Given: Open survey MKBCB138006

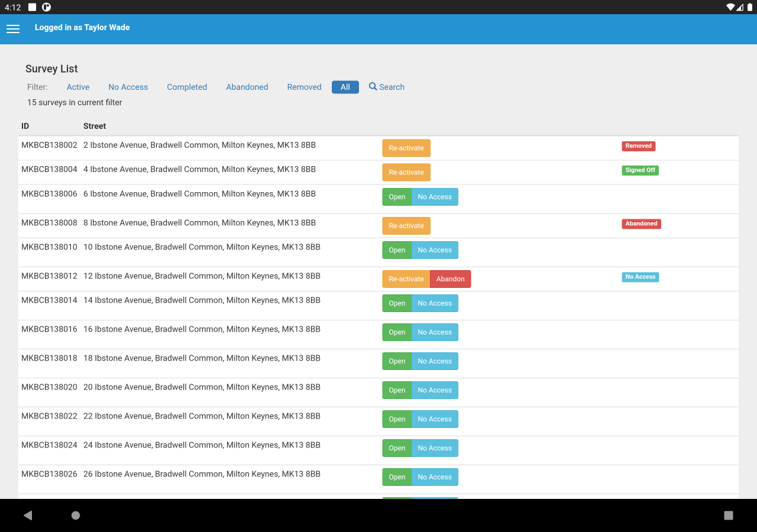Looking at the screenshot, I should (x=396, y=196).
